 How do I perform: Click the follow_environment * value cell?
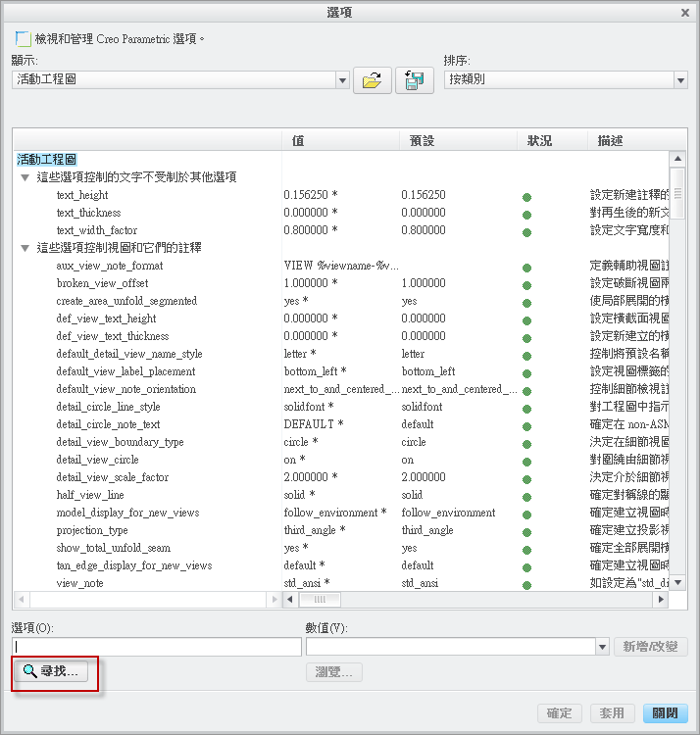(335, 513)
